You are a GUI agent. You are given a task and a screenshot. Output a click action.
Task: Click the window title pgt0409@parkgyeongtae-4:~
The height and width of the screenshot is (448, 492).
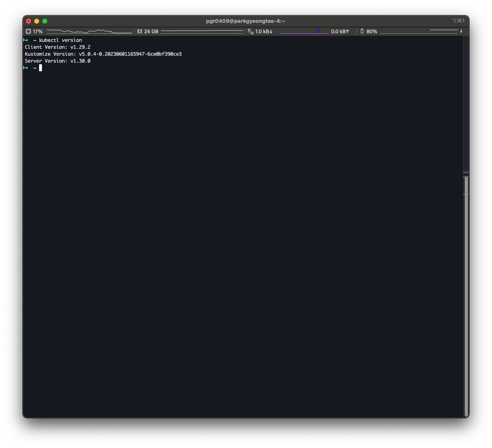click(x=246, y=21)
